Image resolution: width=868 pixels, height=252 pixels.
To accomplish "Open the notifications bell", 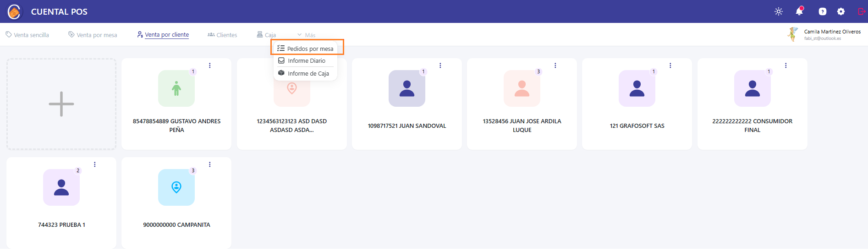I will [x=799, y=11].
